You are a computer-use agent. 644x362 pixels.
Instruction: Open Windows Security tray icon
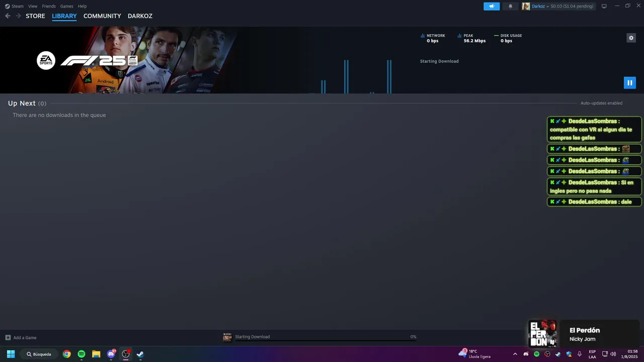point(569,354)
